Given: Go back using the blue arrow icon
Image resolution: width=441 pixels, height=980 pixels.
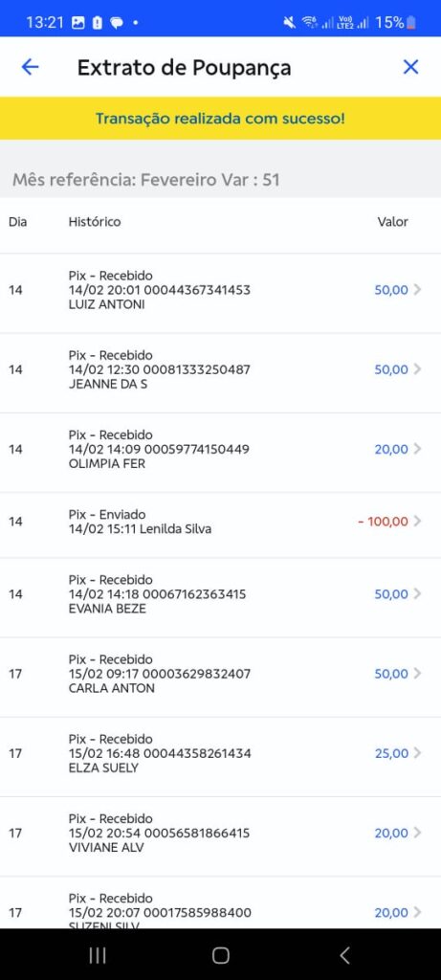Looking at the screenshot, I should pos(30,67).
